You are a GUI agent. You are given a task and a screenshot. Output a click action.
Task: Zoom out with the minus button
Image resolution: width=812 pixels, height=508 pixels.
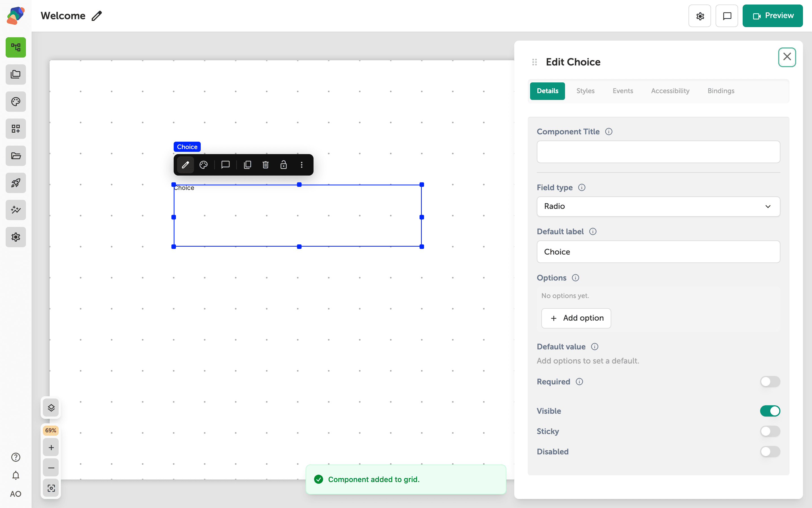[x=51, y=468]
